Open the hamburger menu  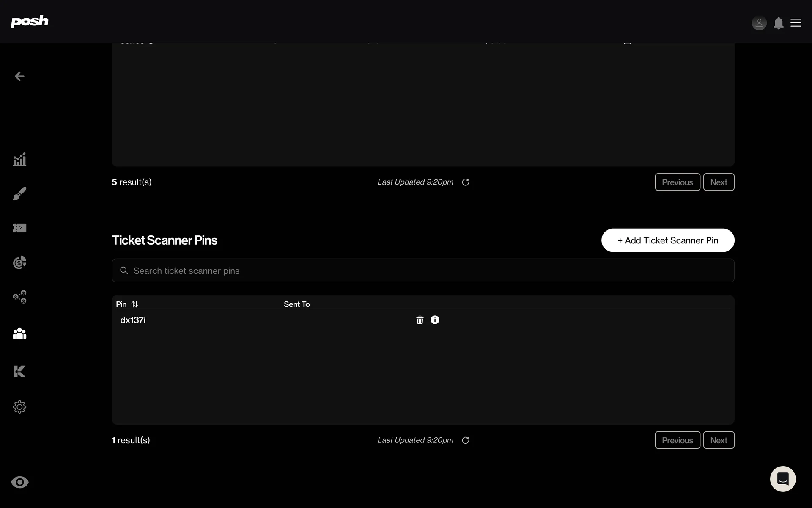pos(796,22)
